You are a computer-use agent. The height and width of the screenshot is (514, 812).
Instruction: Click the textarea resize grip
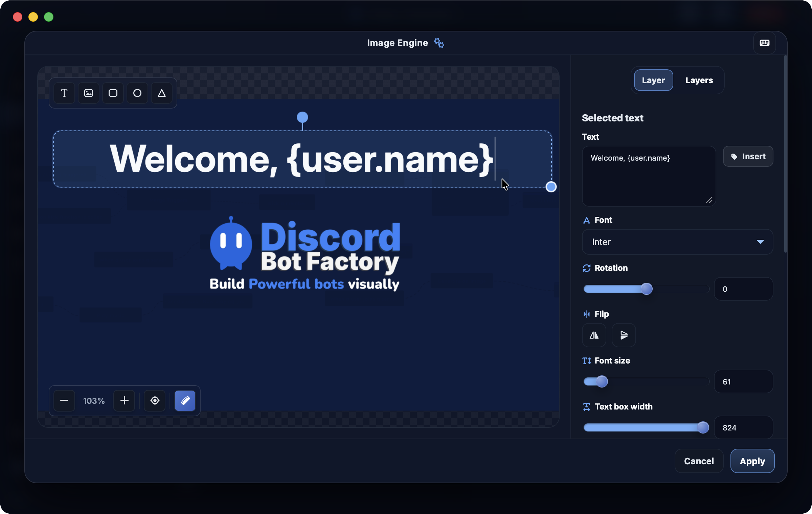[x=709, y=200]
